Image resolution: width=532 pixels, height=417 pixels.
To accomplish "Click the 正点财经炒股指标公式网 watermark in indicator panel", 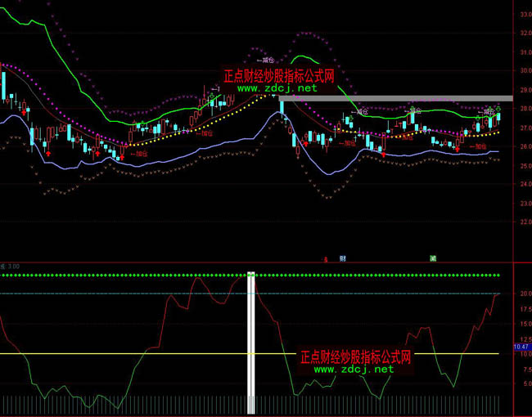I will point(354,357).
